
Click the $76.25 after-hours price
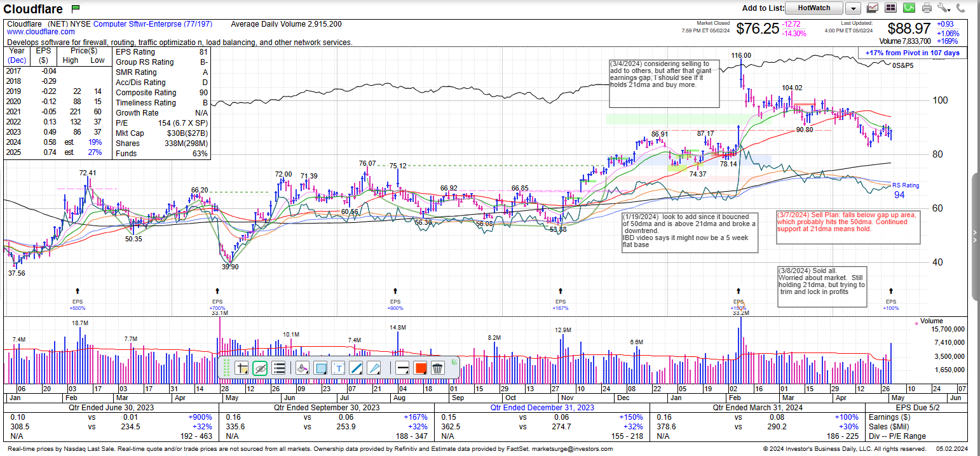coord(758,29)
